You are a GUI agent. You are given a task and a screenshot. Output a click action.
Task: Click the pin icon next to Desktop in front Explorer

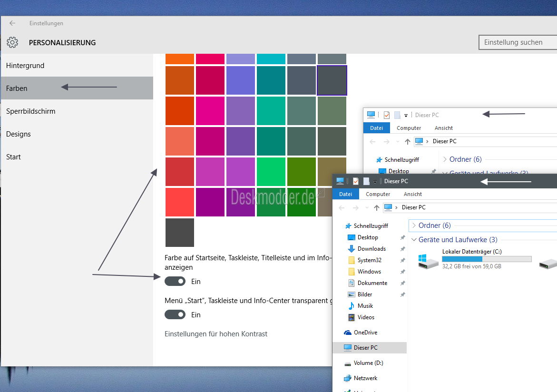pos(402,237)
